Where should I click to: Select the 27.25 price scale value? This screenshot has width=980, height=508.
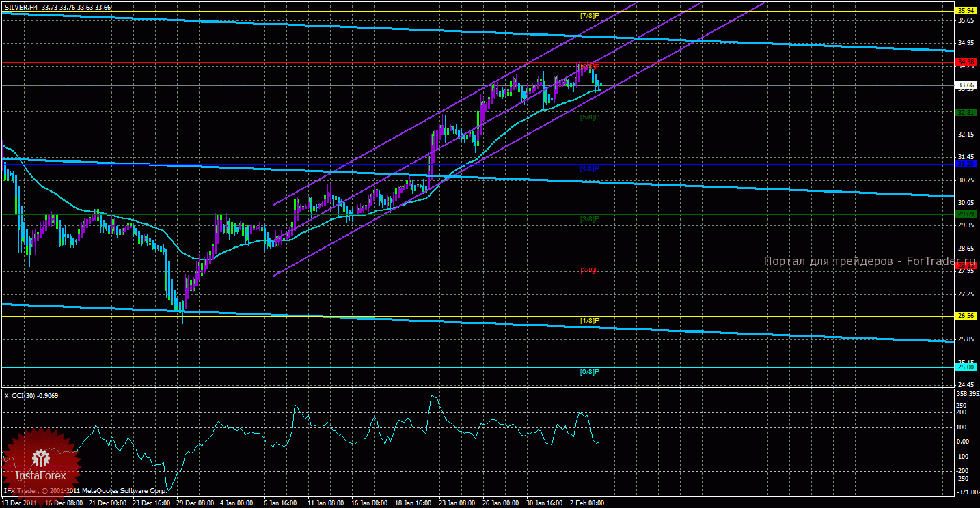(966, 294)
